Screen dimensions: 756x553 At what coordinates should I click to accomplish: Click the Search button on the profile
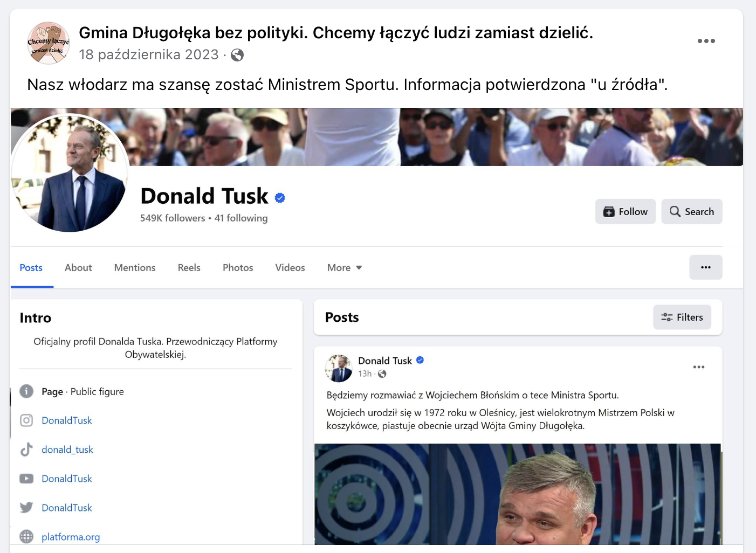coord(692,212)
